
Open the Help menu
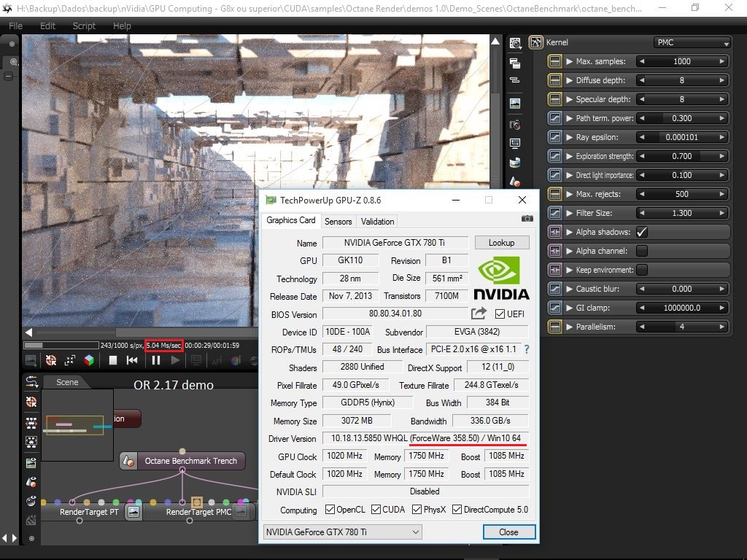click(x=122, y=26)
